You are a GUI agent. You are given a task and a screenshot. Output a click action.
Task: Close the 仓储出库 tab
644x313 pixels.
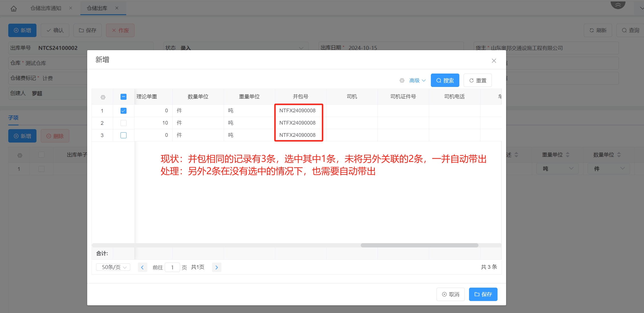pos(117,8)
